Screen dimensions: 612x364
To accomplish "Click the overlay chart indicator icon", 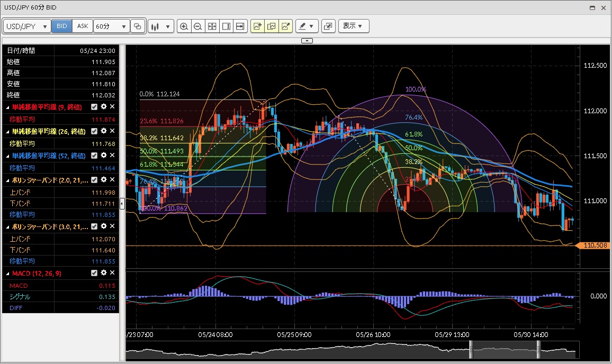I will click(272, 26).
